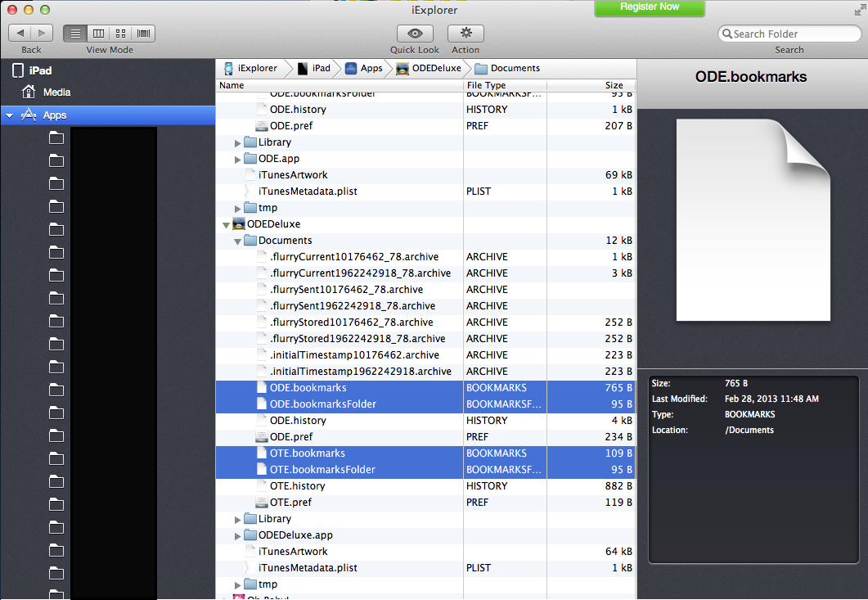Click the ODE.bookmarks document preview thumbnail
The width and height of the screenshot is (868, 600).
[753, 220]
